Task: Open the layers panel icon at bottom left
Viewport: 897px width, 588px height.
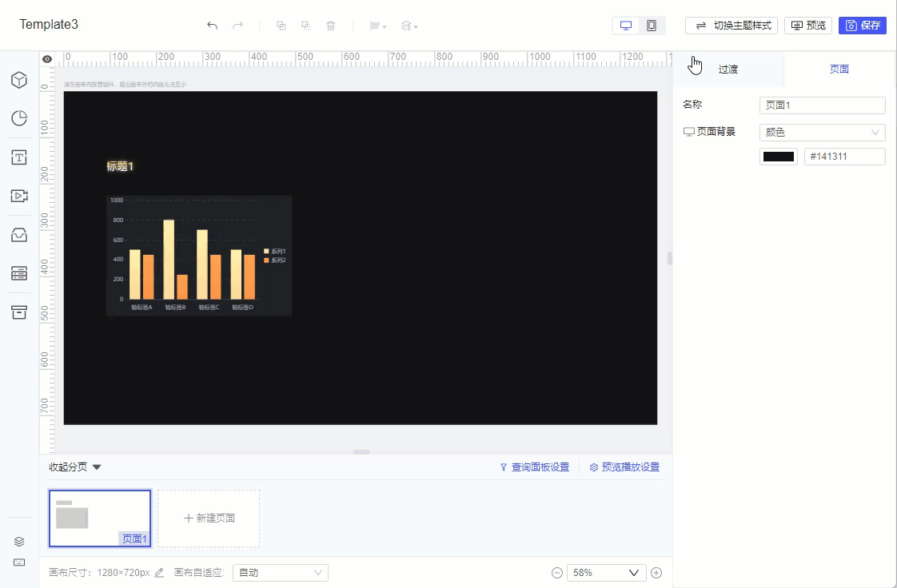Action: [19, 541]
